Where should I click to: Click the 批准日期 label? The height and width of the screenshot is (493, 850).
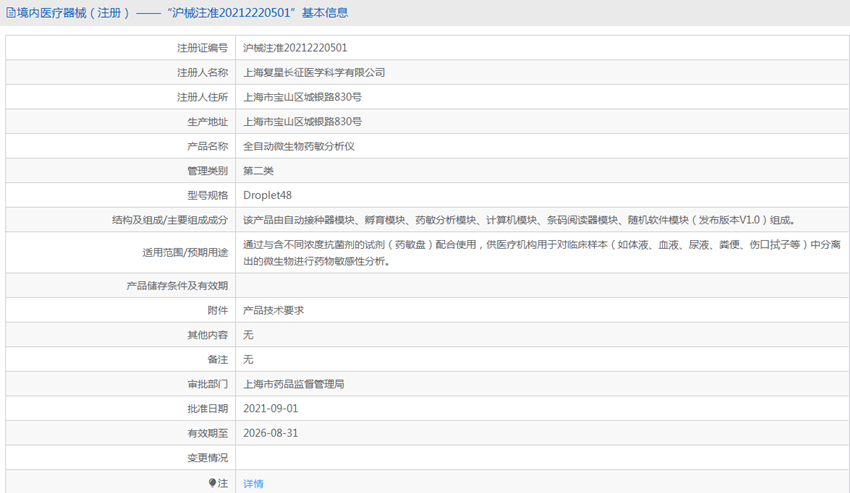tap(208, 408)
